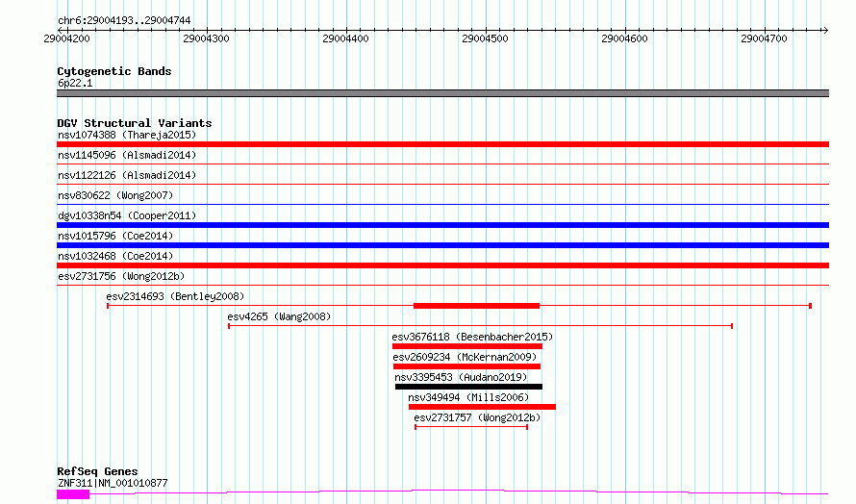This screenshot has width=856, height=504.
Task: Open the RefSeq Genes track title
Action: 97,472
